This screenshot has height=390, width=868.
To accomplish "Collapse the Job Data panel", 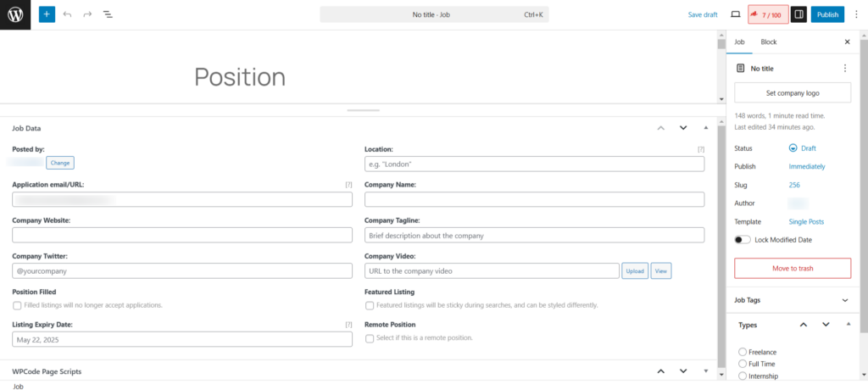I will [705, 128].
